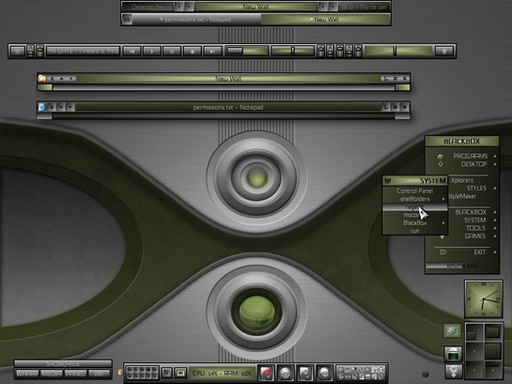Viewport: 512px width, 384px height.
Task: Click the up arrow button on New Wall window
Action: pyautogui.click(x=61, y=79)
